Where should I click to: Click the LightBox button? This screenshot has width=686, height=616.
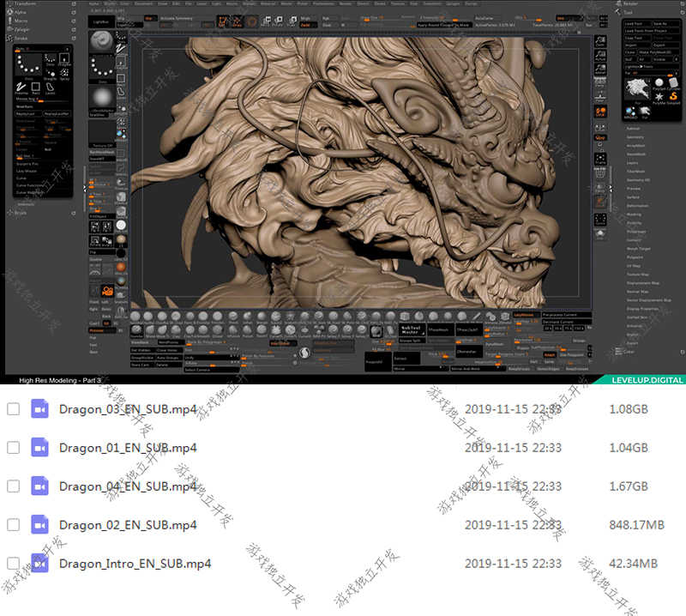click(101, 21)
